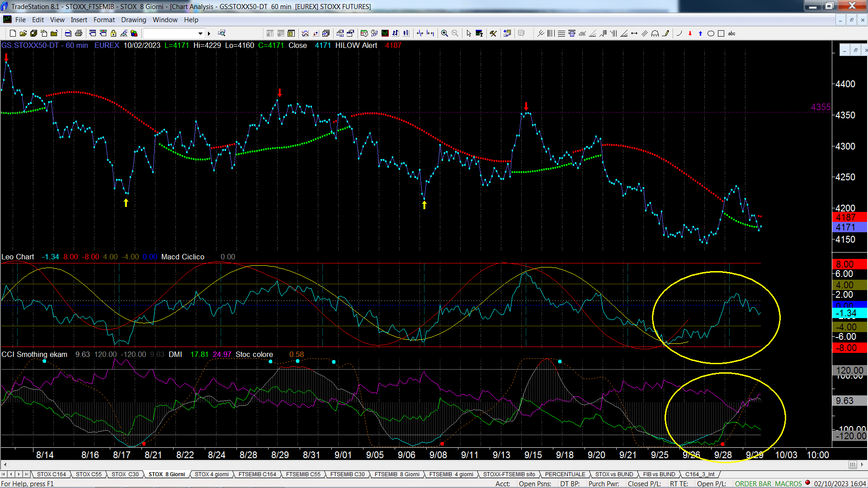Image resolution: width=868 pixels, height=488 pixels.
Task: Click the green-on-black chart icon
Action: tap(385, 33)
